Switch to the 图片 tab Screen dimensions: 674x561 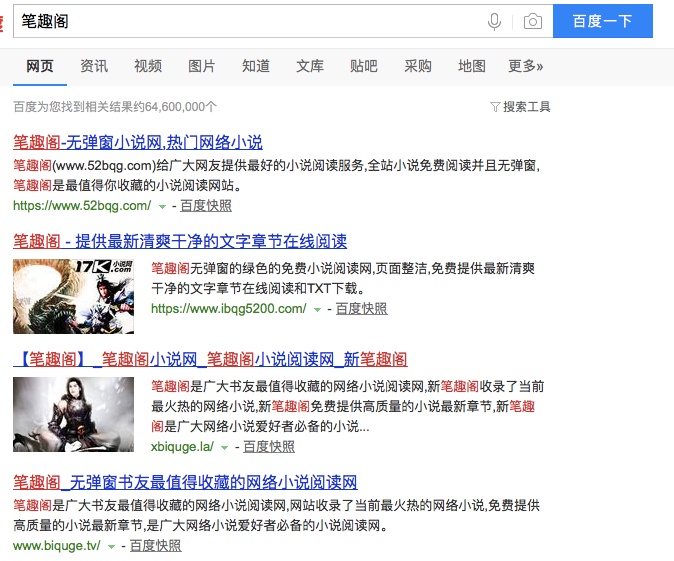202,66
